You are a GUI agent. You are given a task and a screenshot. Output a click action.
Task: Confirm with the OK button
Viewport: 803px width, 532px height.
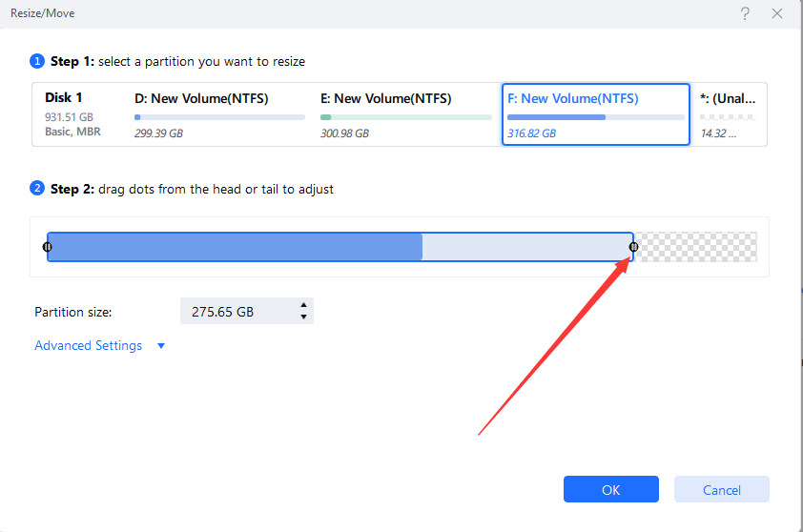[x=610, y=490]
